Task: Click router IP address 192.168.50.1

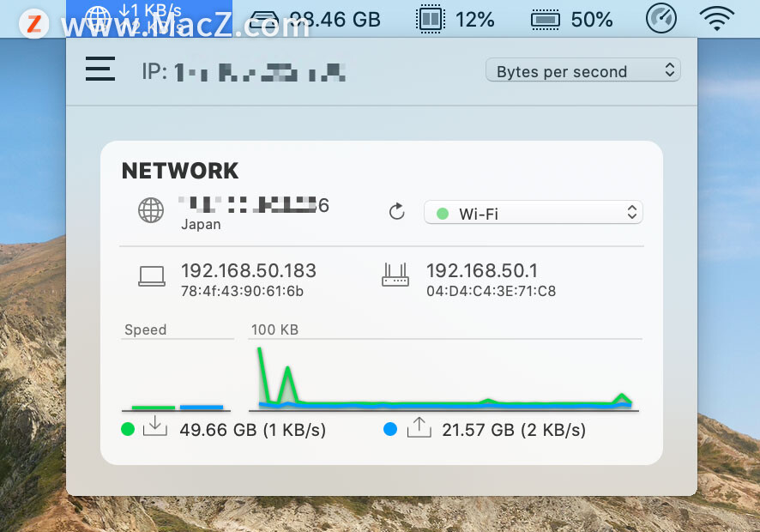Action: (x=482, y=270)
